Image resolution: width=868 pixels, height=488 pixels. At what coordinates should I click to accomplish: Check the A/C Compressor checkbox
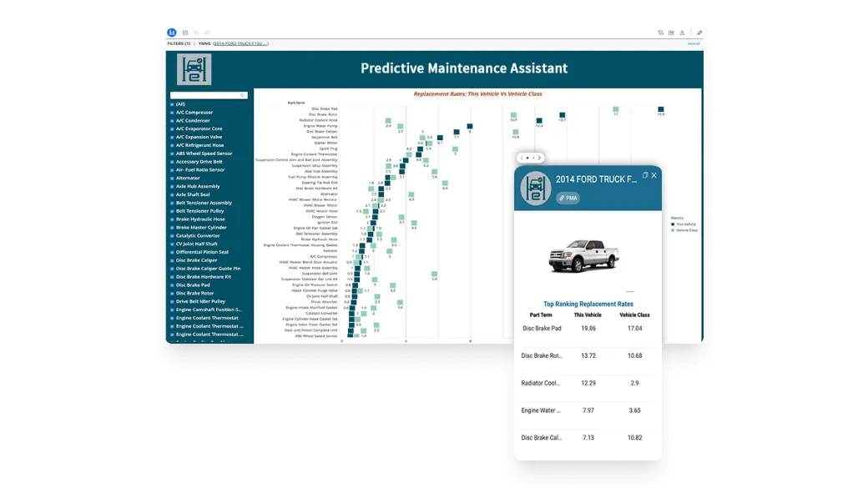(172, 112)
